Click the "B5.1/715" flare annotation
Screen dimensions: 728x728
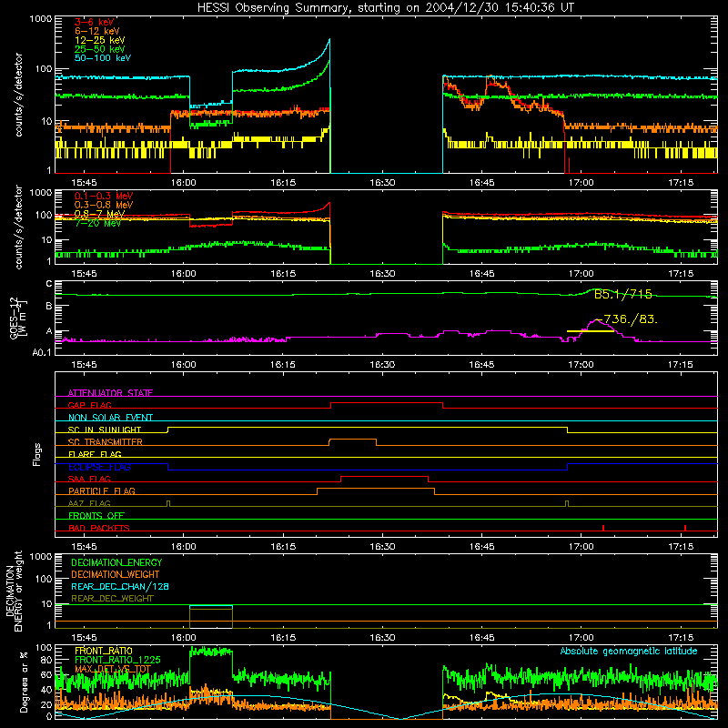[623, 294]
